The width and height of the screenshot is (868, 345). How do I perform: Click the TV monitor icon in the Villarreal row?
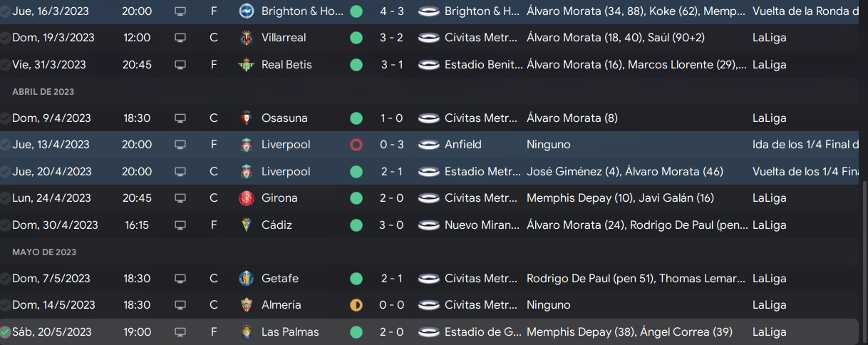coord(180,38)
